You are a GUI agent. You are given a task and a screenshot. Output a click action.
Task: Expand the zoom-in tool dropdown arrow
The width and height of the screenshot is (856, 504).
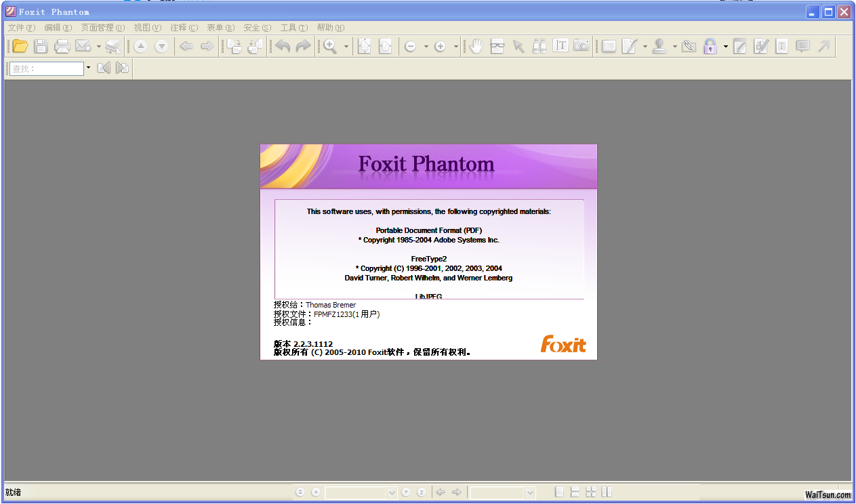(x=346, y=47)
